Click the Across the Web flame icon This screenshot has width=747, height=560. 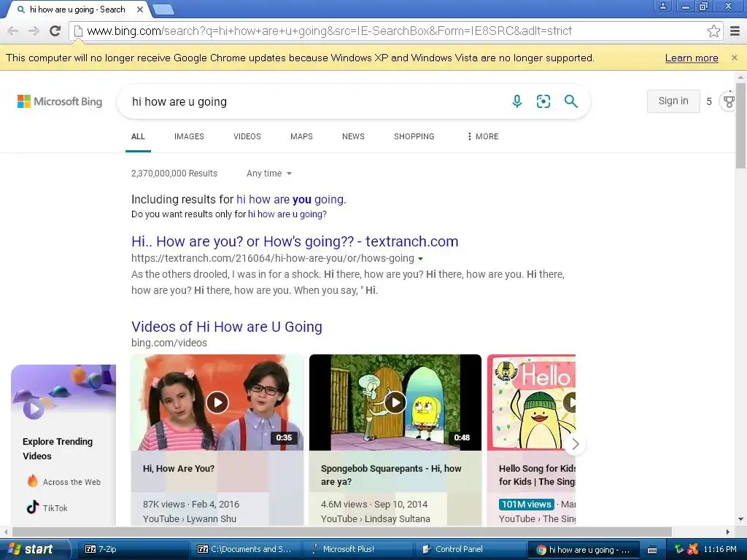pos(32,481)
